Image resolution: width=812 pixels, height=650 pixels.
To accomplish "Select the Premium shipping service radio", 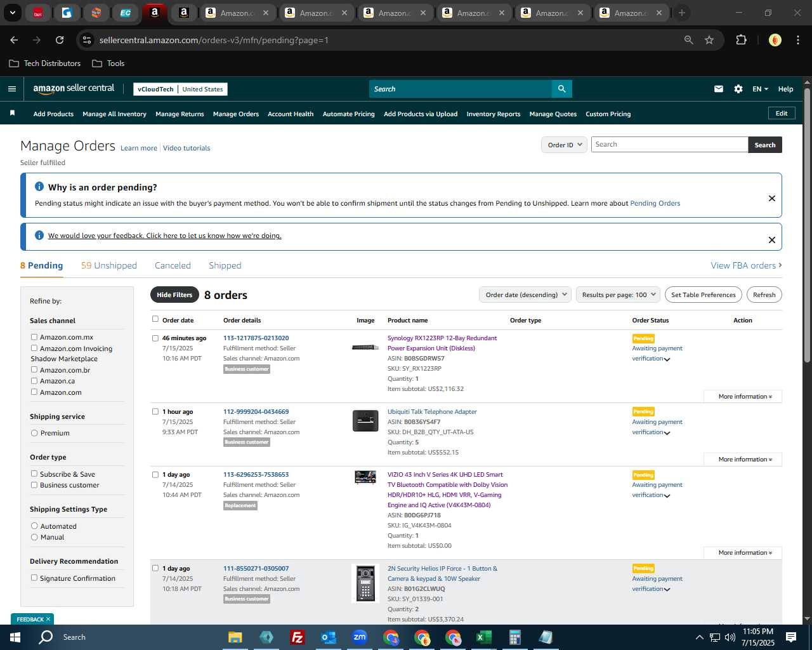I will point(34,433).
